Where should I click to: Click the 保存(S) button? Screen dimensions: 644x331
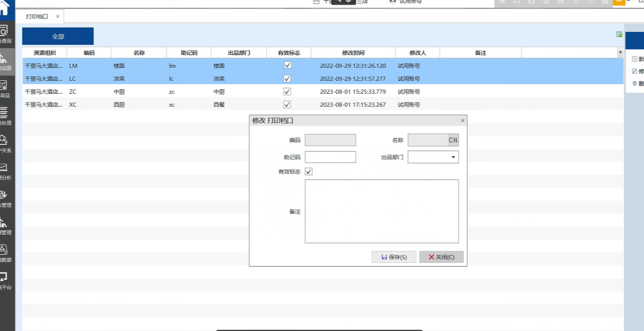click(x=394, y=257)
